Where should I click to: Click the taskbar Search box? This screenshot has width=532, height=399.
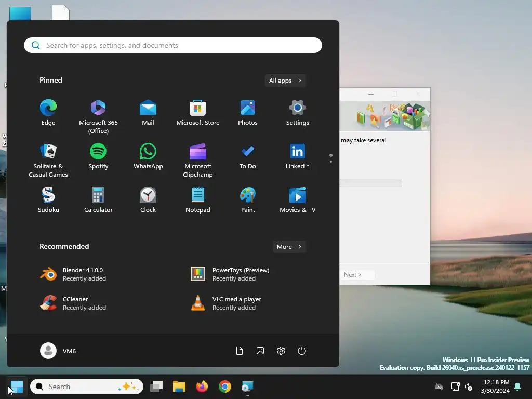[87, 387]
